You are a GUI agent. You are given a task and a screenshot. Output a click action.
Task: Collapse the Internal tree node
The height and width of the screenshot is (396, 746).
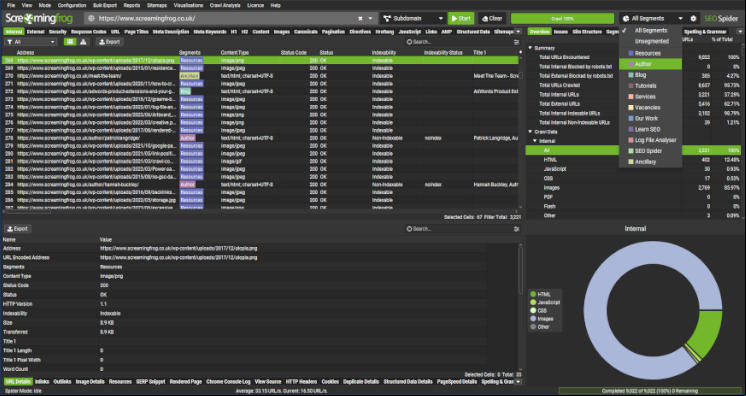[x=535, y=141]
